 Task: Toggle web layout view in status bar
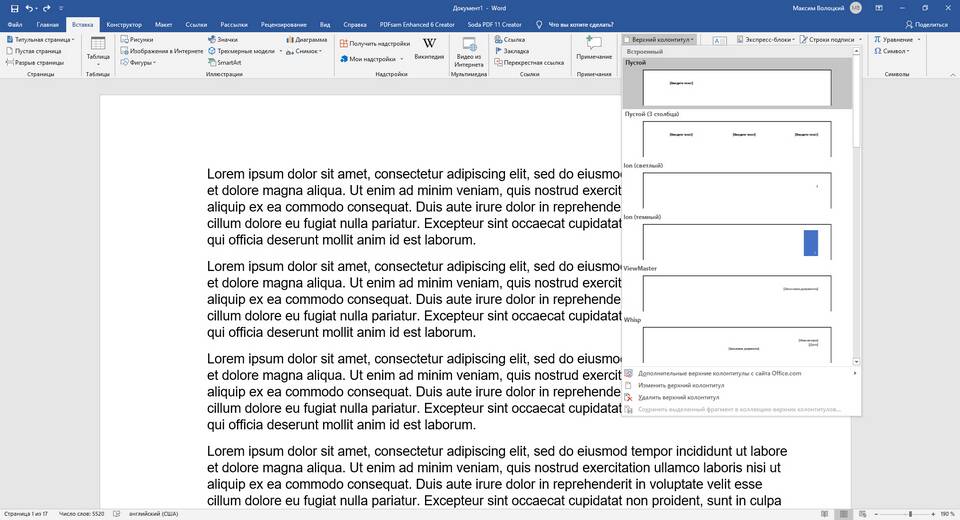tap(862, 514)
